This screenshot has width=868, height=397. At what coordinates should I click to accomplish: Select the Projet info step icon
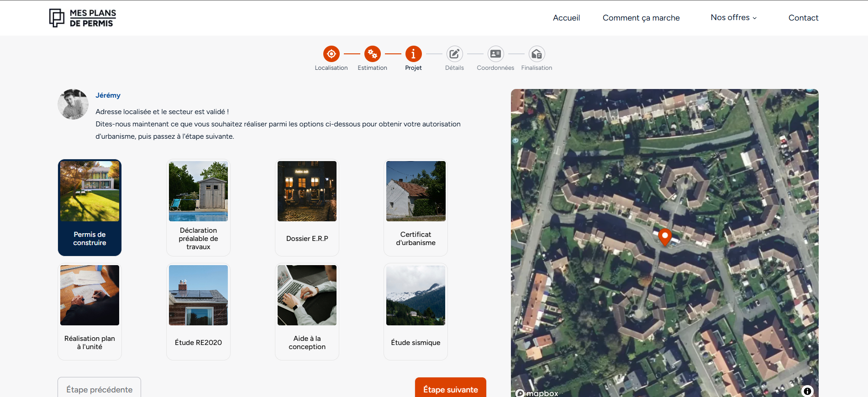click(413, 54)
